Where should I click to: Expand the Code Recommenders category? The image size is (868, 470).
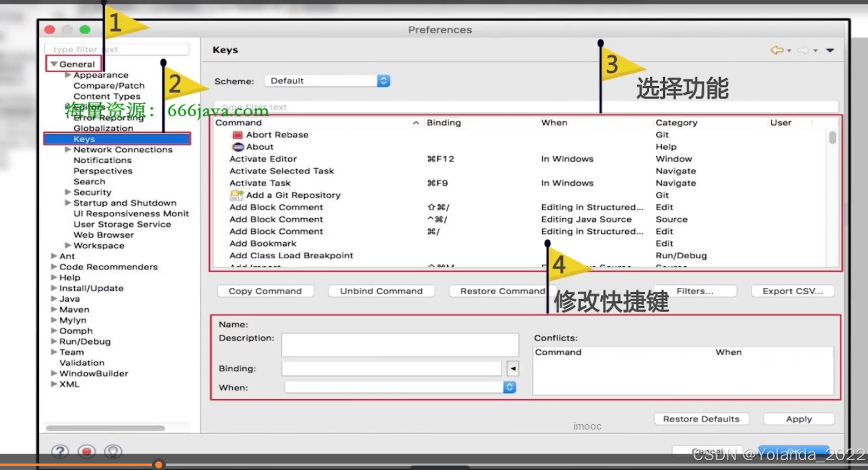tap(54, 267)
